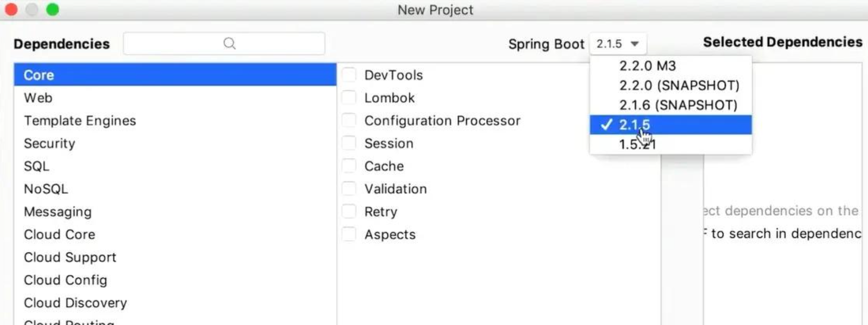Click the Spring Boot dropdown arrow
Viewport: 868px width, 325px height.
634,44
